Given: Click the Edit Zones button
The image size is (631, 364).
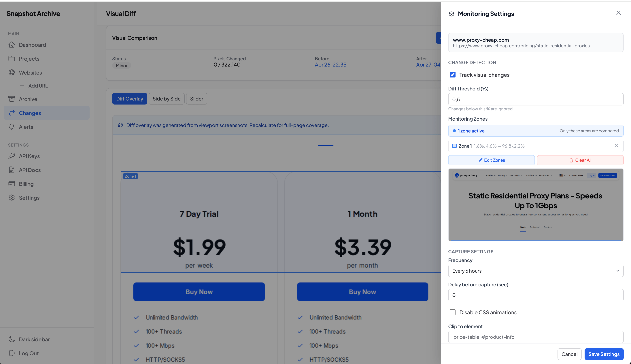Looking at the screenshot, I should point(491,160).
